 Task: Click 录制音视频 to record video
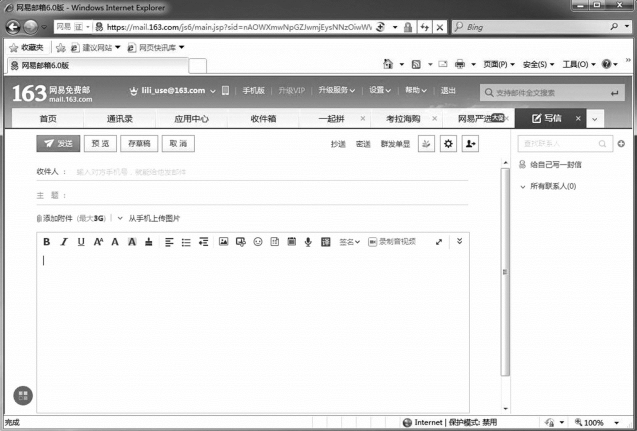click(x=392, y=242)
